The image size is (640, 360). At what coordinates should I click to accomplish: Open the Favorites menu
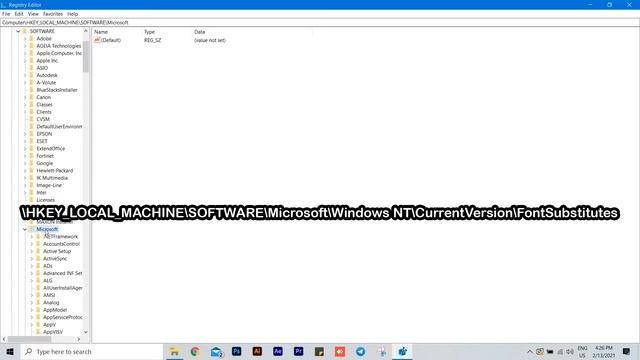pyautogui.click(x=53, y=14)
